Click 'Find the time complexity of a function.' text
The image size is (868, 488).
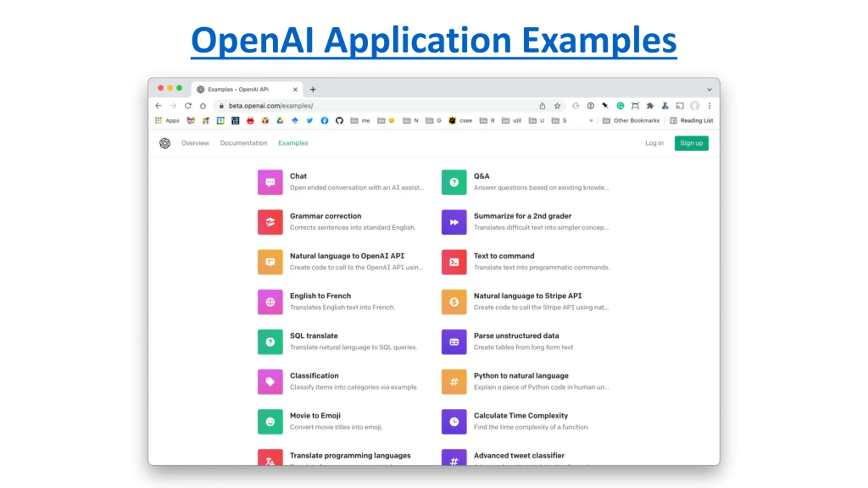coord(531,427)
